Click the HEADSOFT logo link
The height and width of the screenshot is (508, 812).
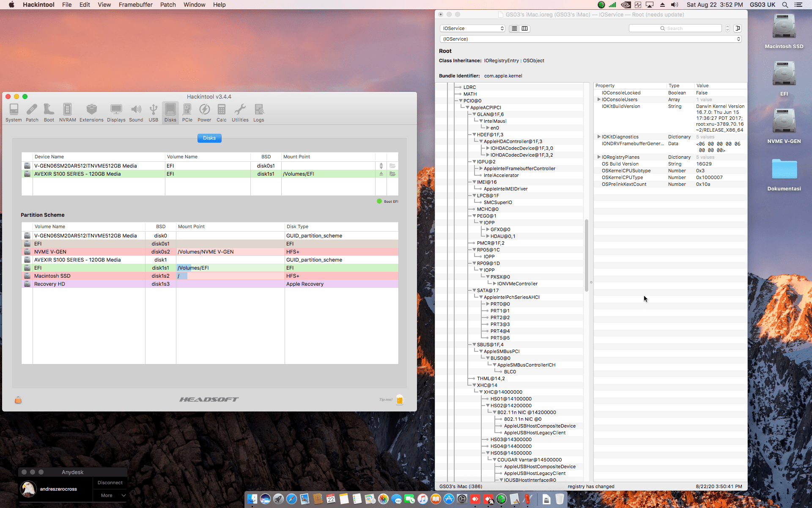click(209, 399)
